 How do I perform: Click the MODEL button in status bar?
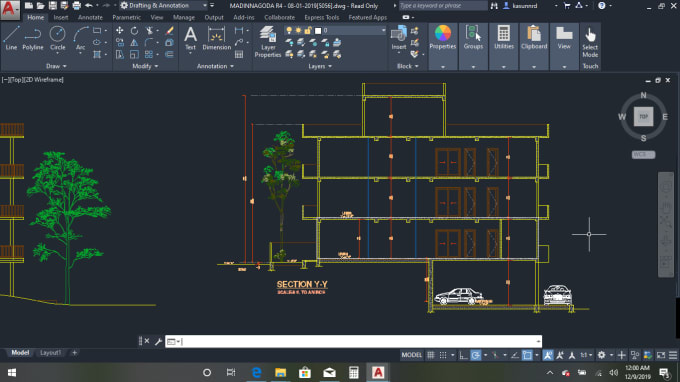tap(412, 355)
